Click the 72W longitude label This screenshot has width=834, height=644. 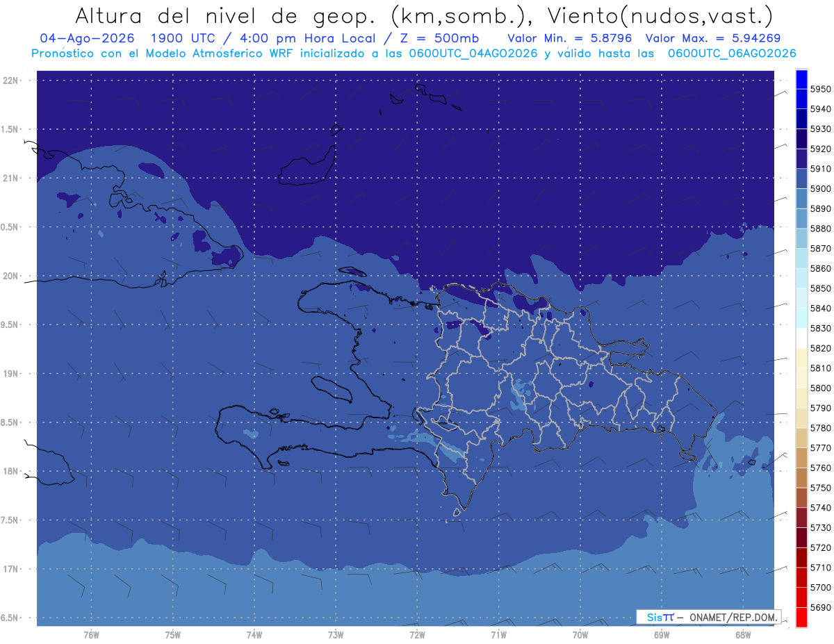(417, 634)
